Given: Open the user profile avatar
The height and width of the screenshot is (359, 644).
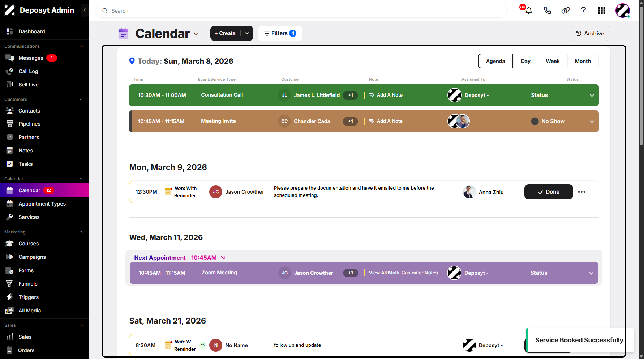Looking at the screenshot, I should click(623, 10).
